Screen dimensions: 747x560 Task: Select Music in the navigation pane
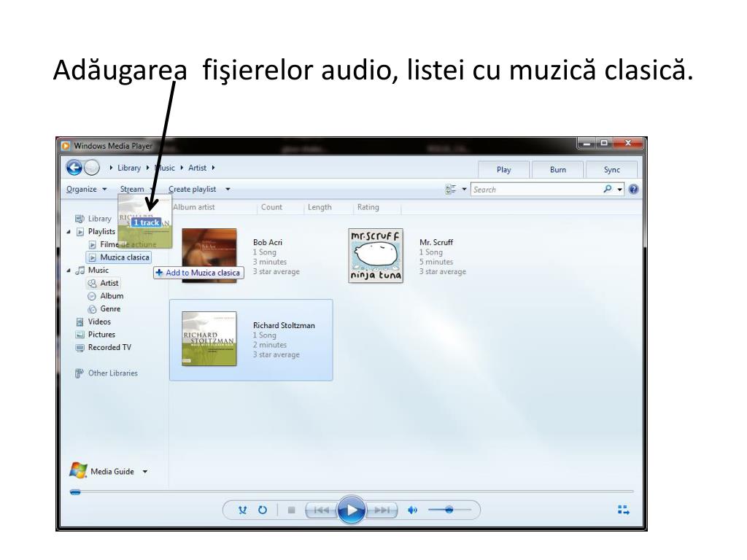click(98, 270)
